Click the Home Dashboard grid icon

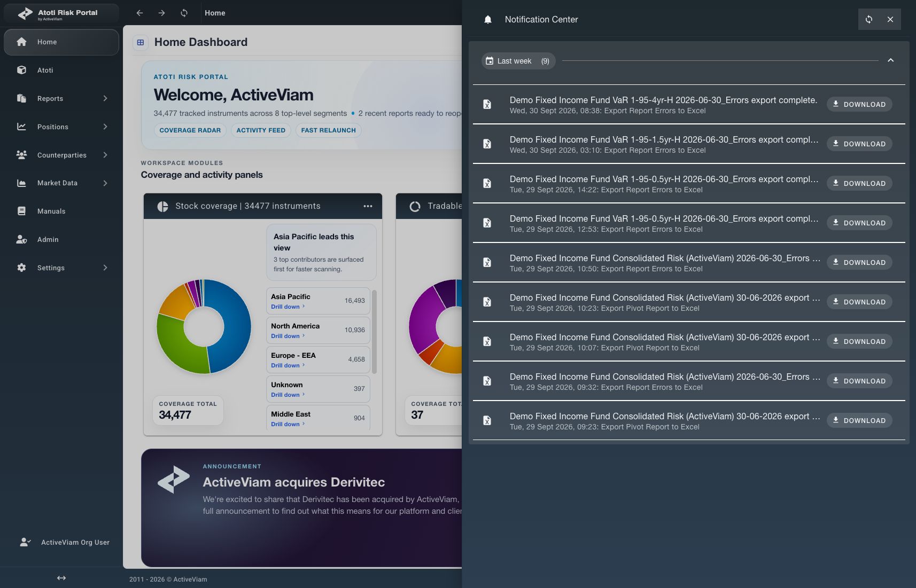(x=141, y=42)
